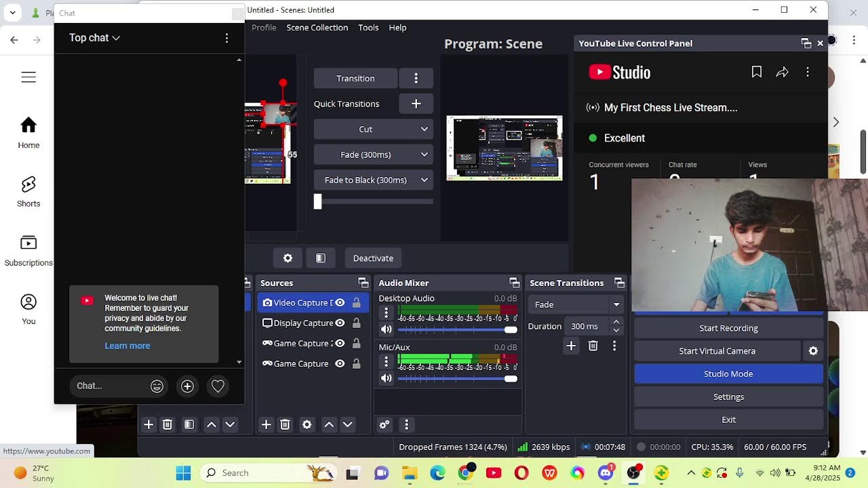Add a new source in Sources panel
The image size is (868, 488).
click(x=267, y=424)
